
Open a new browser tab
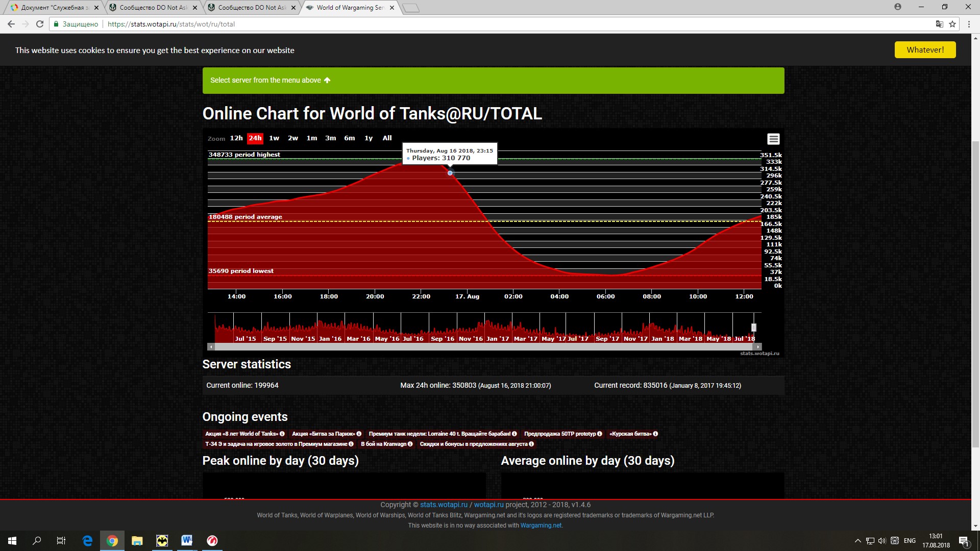411,8
